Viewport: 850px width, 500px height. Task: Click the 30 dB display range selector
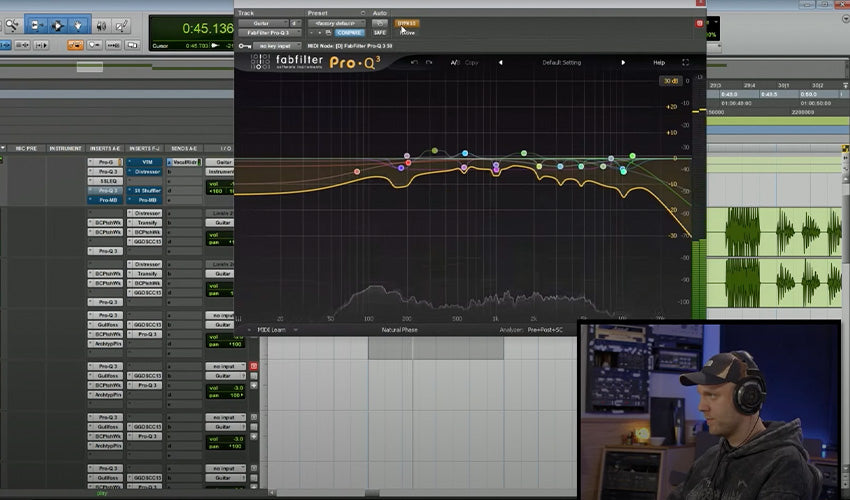pos(669,81)
